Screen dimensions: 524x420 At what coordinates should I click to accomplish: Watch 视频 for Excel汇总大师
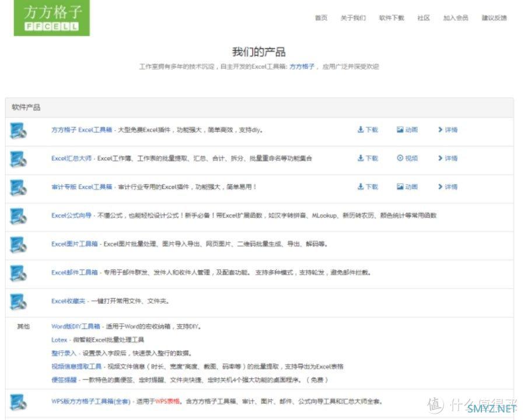(x=407, y=158)
